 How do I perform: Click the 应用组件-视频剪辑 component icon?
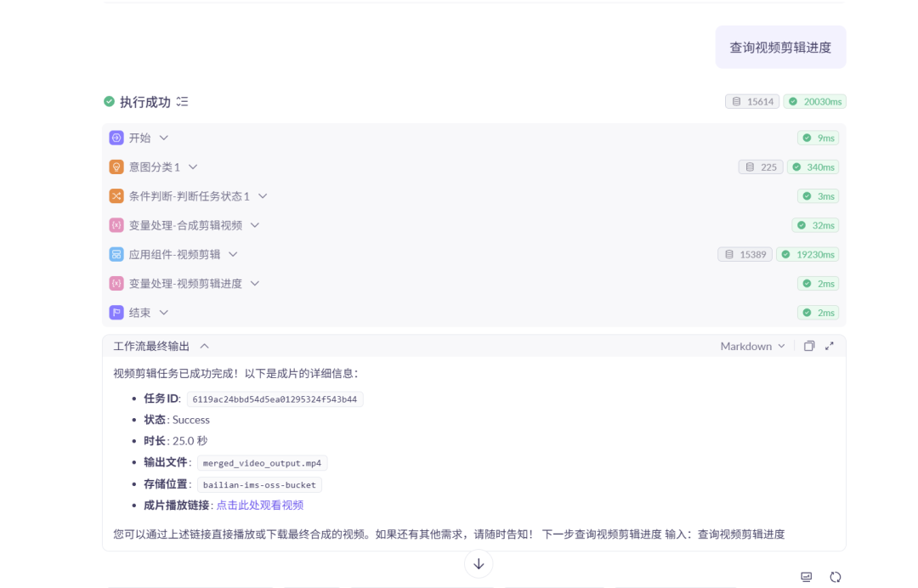pyautogui.click(x=115, y=254)
